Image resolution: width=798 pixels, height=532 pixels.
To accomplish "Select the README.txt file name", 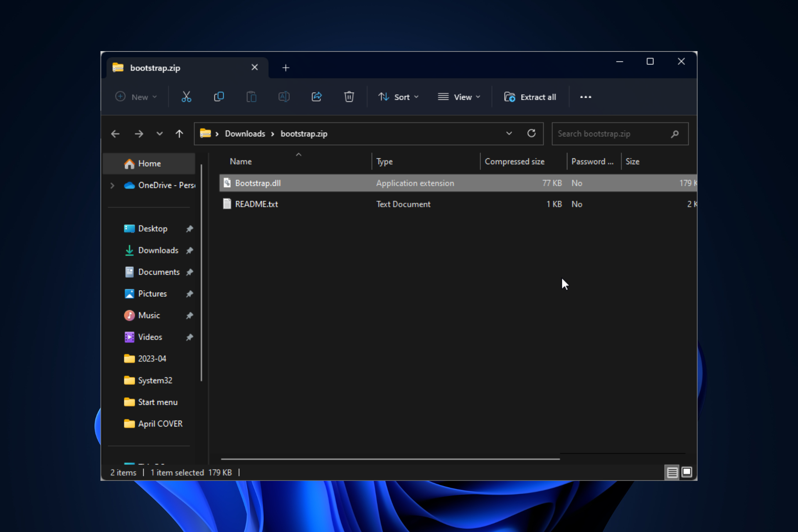I will pos(256,204).
